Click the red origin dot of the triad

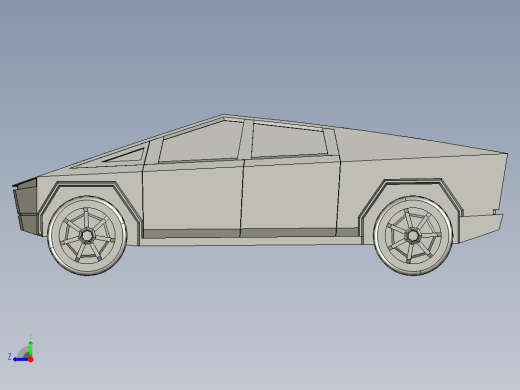click(x=31, y=359)
